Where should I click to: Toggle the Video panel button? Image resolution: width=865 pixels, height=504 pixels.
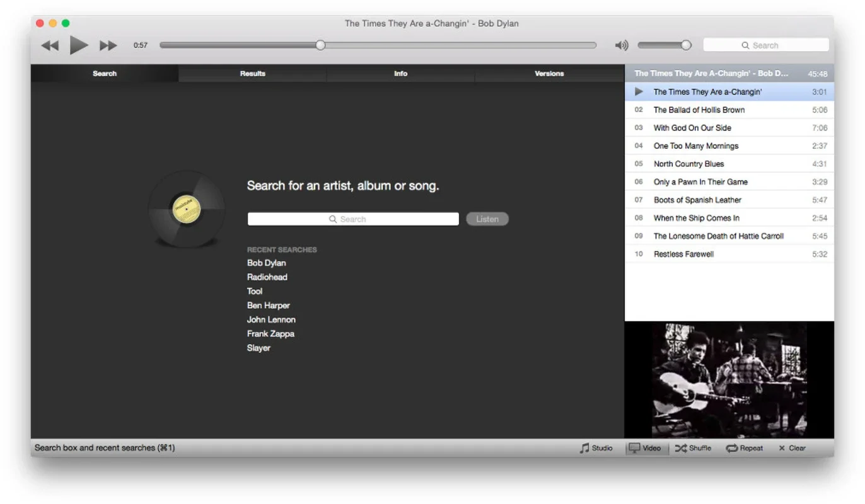[645, 448]
